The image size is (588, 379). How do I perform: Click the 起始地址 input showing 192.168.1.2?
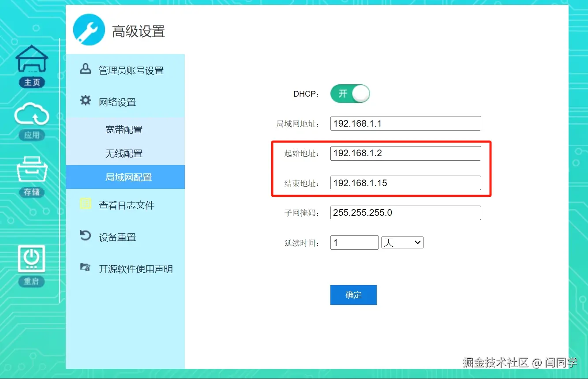pos(405,153)
